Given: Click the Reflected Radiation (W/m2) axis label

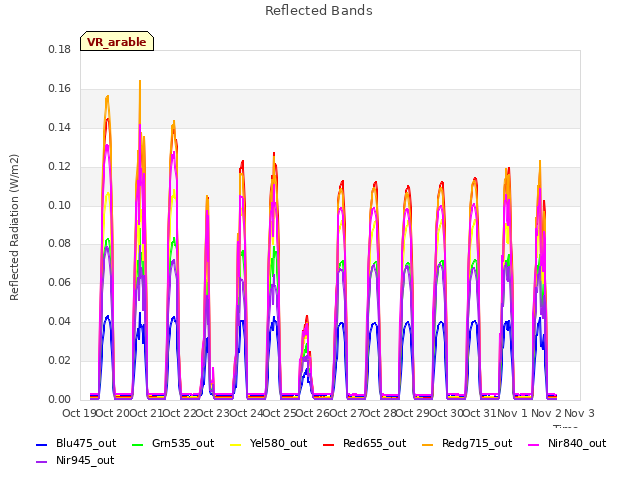Looking at the screenshot, I should [14, 227].
